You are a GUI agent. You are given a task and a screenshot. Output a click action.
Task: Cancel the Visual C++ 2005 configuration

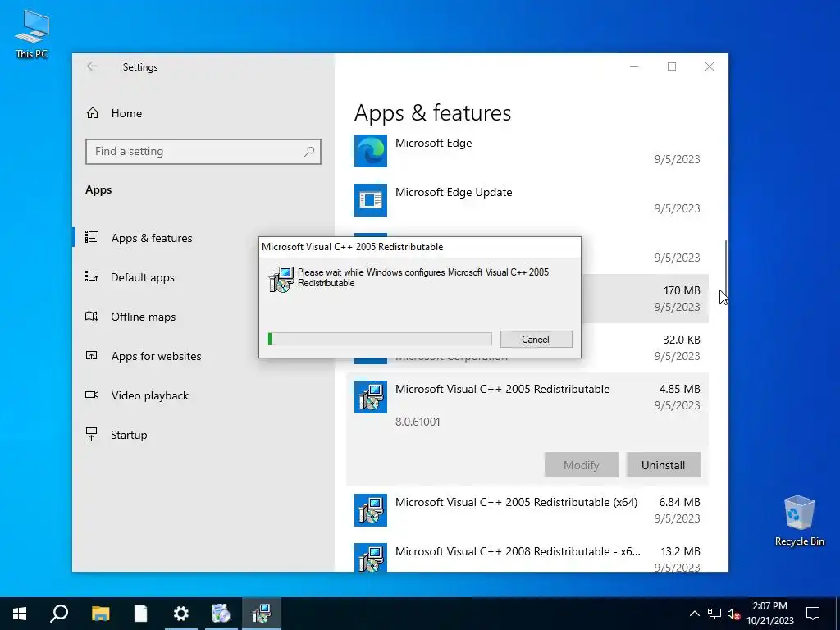click(536, 339)
